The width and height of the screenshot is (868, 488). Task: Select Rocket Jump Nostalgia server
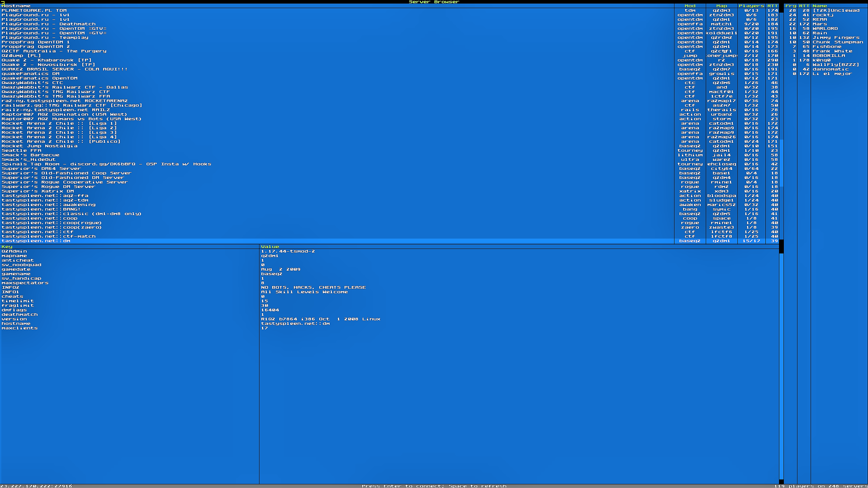tap(389, 146)
